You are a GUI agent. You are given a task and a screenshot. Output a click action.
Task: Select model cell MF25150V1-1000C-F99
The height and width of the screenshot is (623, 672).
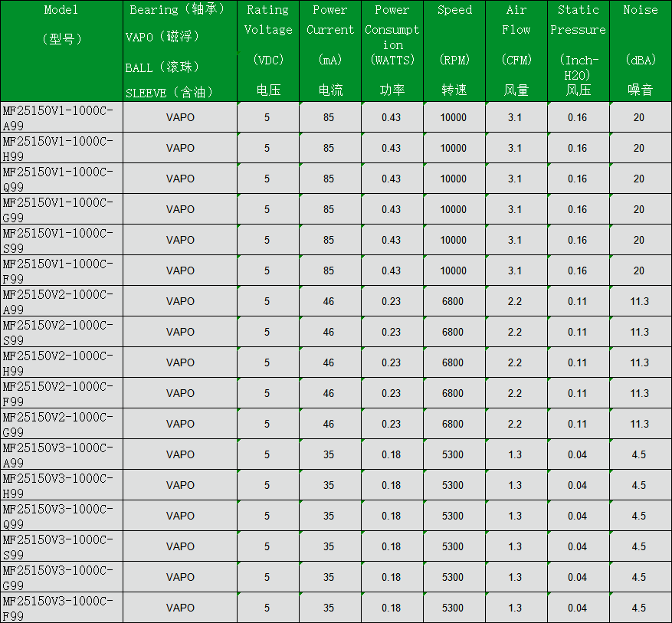coord(61,271)
